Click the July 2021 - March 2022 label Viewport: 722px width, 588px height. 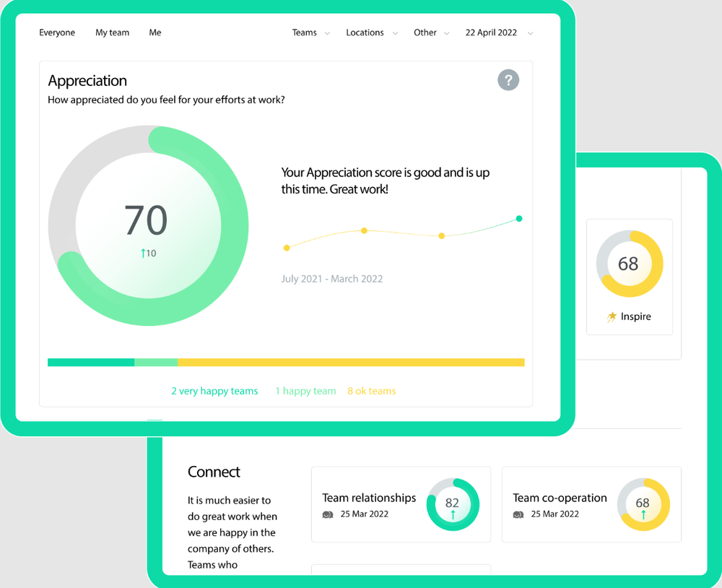pos(332,279)
